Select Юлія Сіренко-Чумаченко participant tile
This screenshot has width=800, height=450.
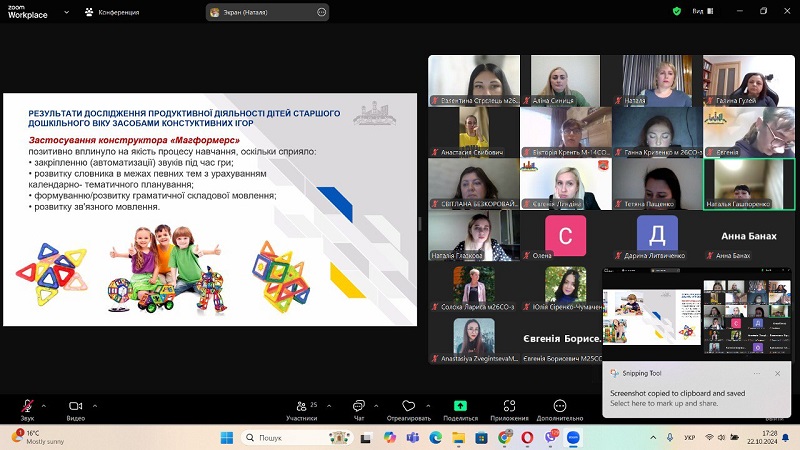566,287
